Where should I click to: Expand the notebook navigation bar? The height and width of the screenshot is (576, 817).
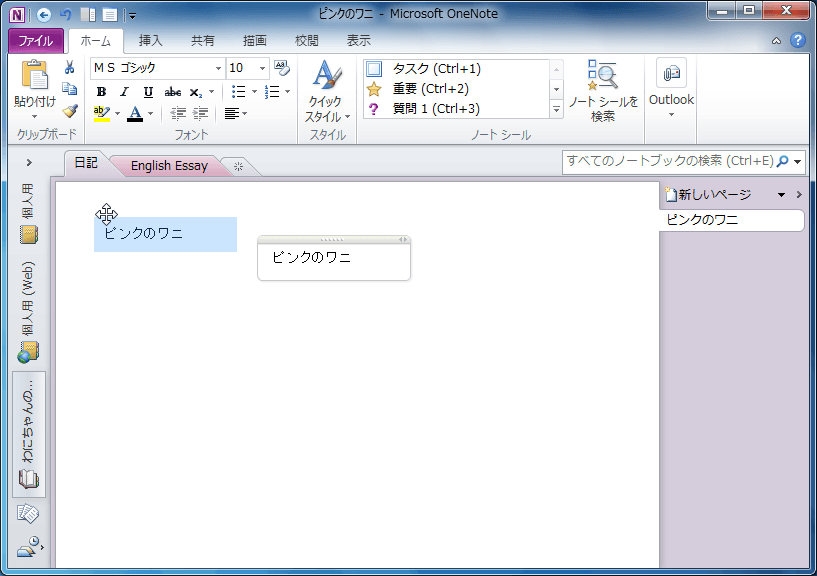(x=29, y=163)
